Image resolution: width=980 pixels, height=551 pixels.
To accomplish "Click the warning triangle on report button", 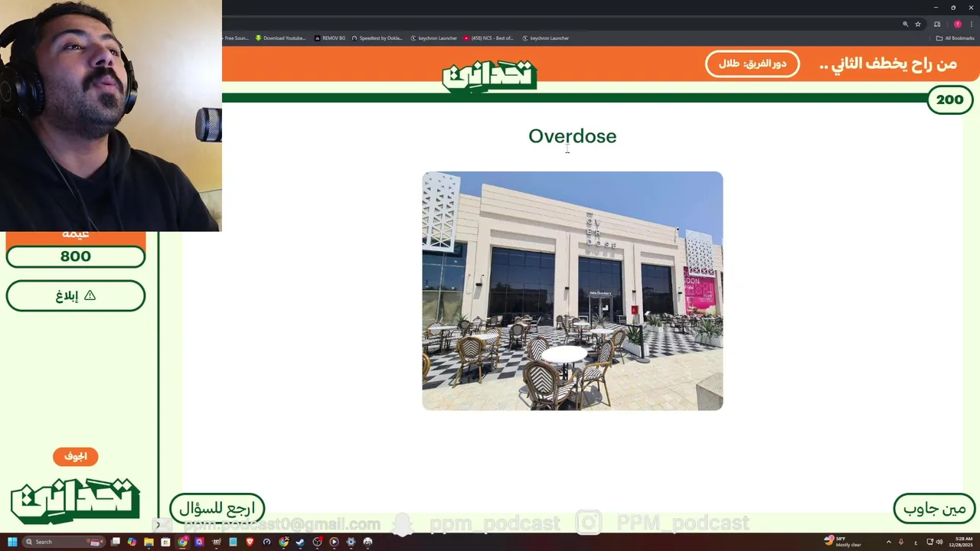I will [x=90, y=295].
